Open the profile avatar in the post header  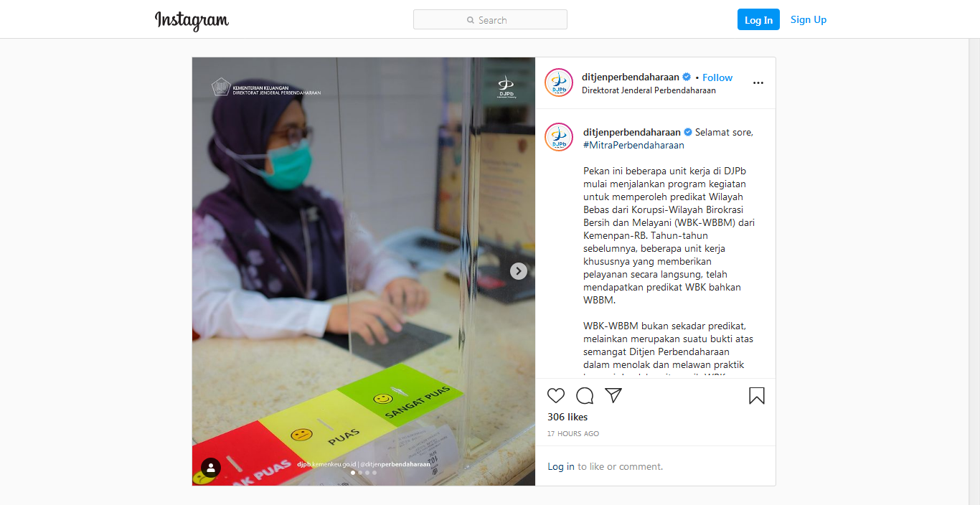pos(559,82)
